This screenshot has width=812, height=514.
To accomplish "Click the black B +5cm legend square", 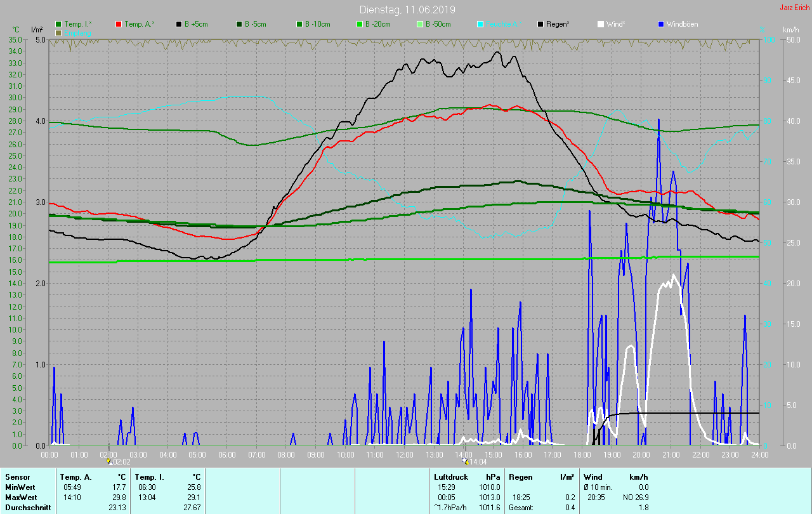I will click(180, 24).
